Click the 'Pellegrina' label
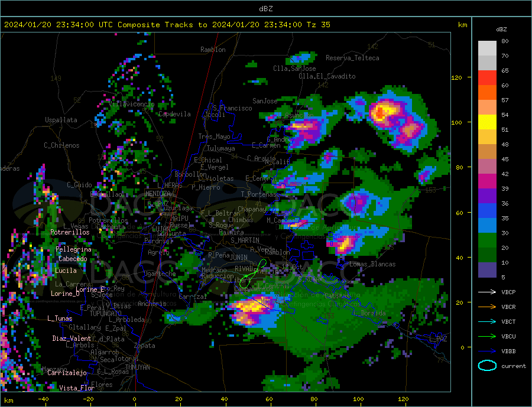The image size is (532, 407). (73, 249)
